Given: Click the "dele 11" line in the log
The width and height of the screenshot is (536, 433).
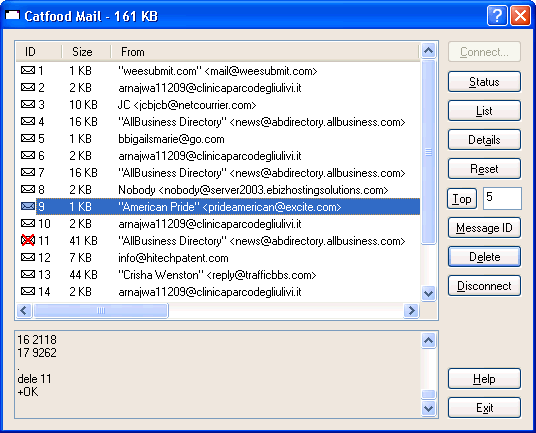Looking at the screenshot, I should [x=34, y=379].
